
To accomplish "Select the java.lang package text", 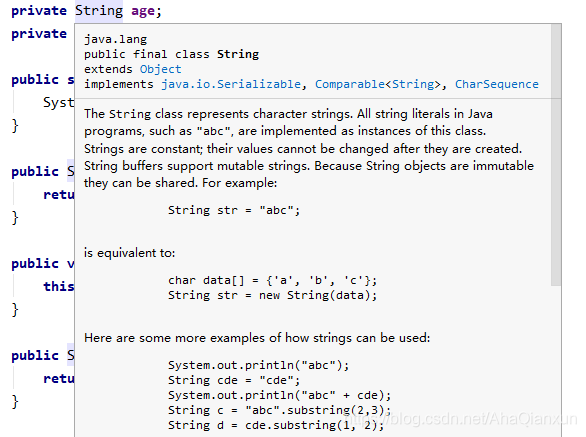I will [115, 39].
